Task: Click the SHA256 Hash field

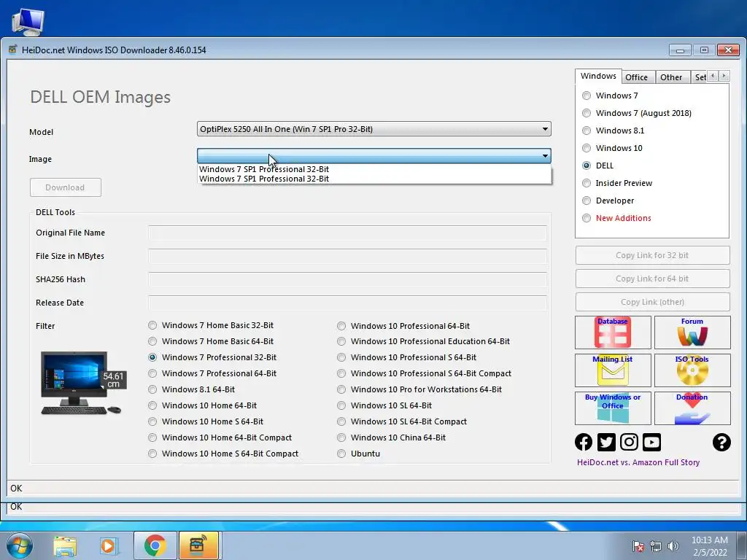Action: pos(347,279)
